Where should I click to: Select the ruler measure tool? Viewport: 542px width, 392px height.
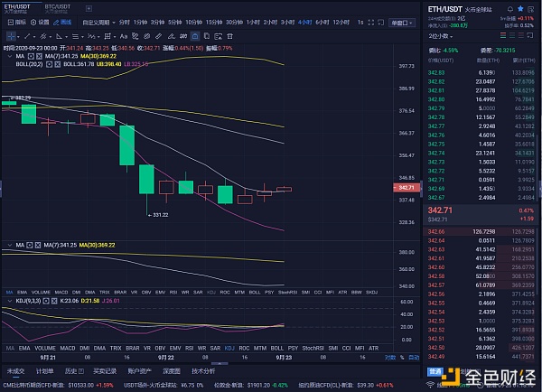[159, 36]
